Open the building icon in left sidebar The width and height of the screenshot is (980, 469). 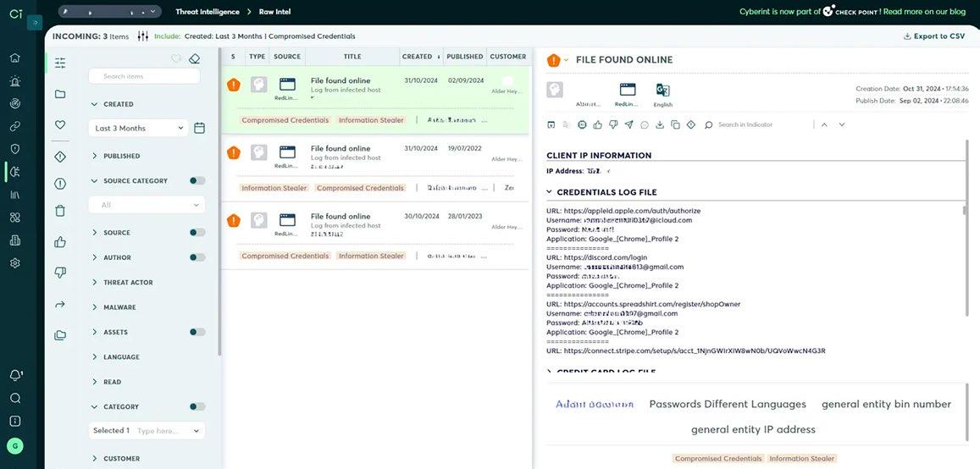pos(15,240)
